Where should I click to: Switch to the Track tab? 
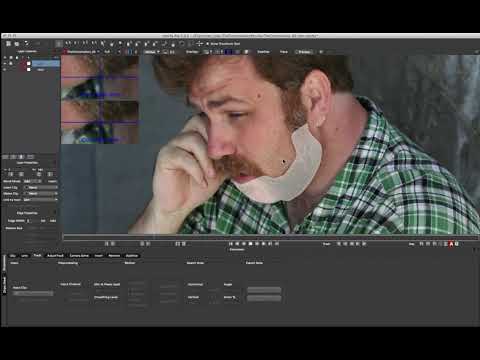pos(37,256)
